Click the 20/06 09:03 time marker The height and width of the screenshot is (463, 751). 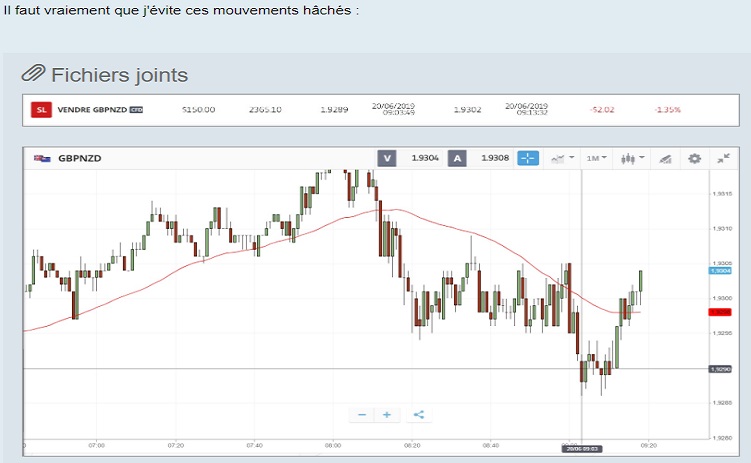click(x=580, y=449)
